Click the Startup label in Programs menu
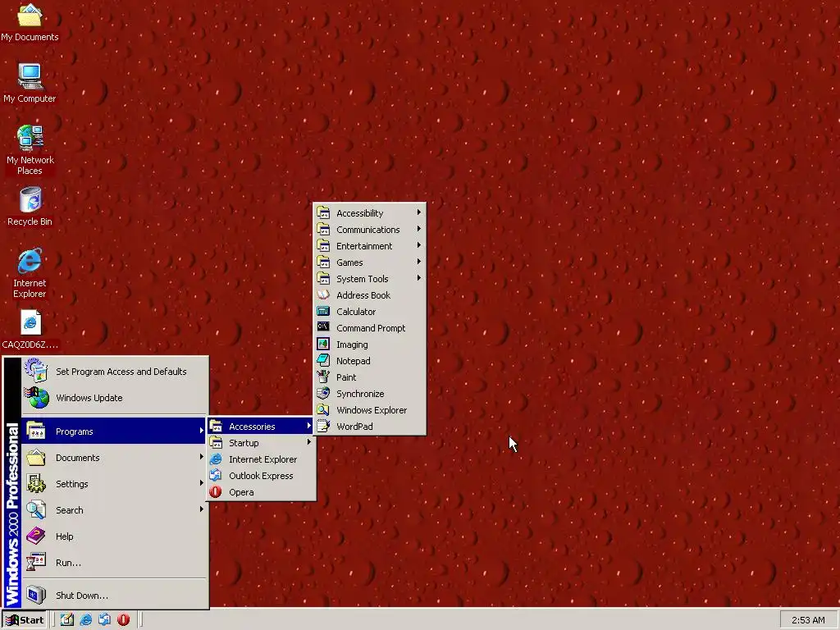 click(x=244, y=443)
